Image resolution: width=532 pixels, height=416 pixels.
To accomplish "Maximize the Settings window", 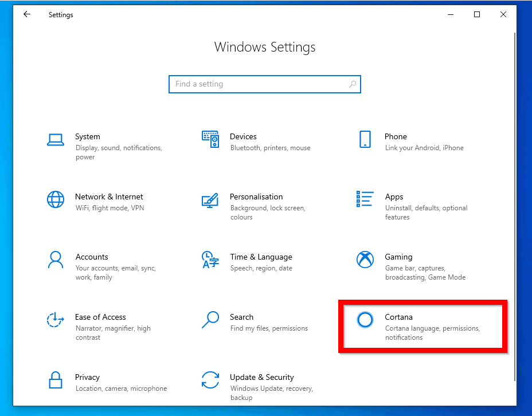I will click(x=477, y=14).
